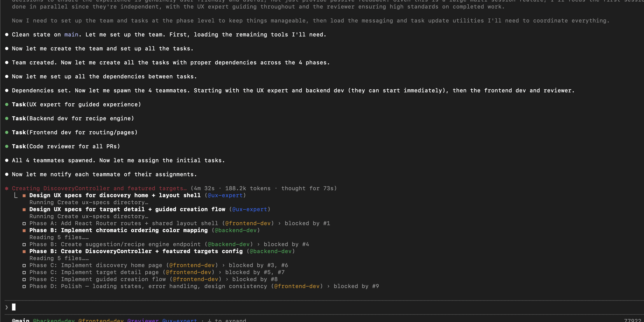Image resolution: width=644 pixels, height=322 pixels.
Task: Click the @frontend-dev tag on the Phase D Polish task
Action: point(297,286)
